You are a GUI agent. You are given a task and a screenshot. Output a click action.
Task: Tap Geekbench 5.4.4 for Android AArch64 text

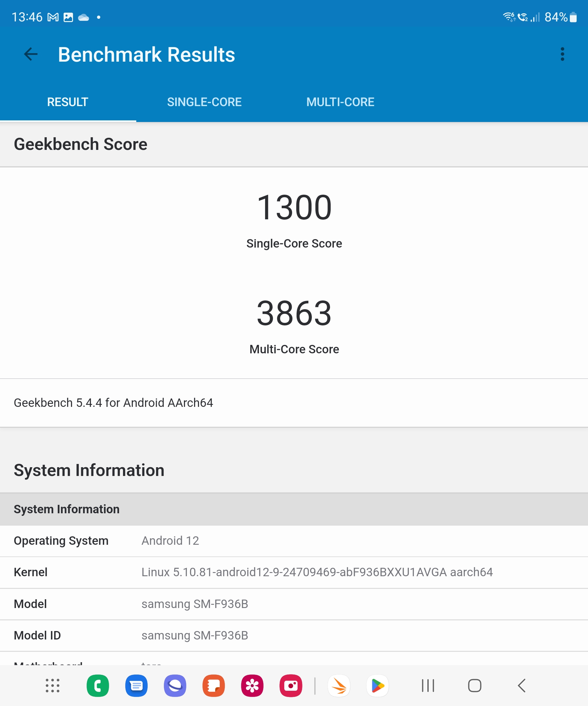[113, 403]
